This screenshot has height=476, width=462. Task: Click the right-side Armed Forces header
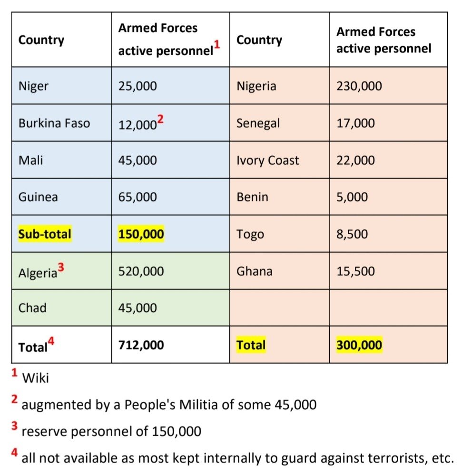[x=383, y=40]
